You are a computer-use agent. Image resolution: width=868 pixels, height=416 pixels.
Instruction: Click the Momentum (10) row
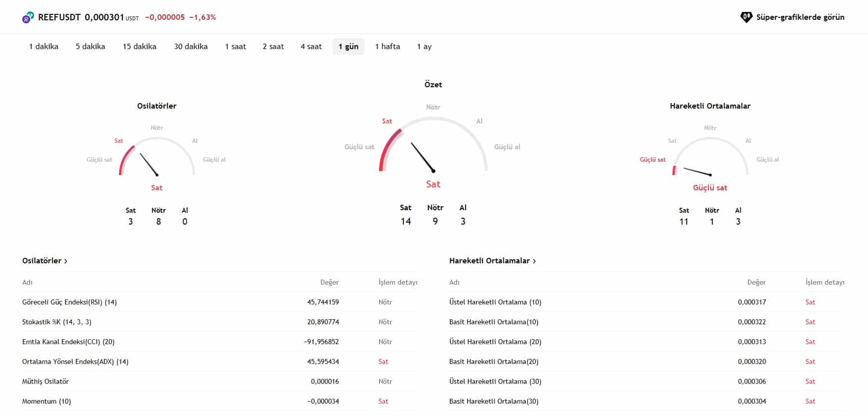point(220,401)
